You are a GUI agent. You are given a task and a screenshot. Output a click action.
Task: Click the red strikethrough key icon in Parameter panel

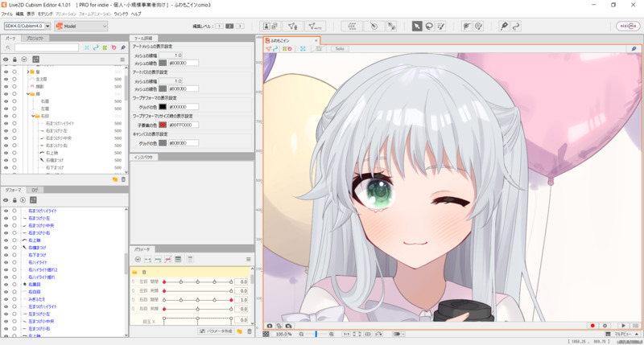tap(168, 259)
